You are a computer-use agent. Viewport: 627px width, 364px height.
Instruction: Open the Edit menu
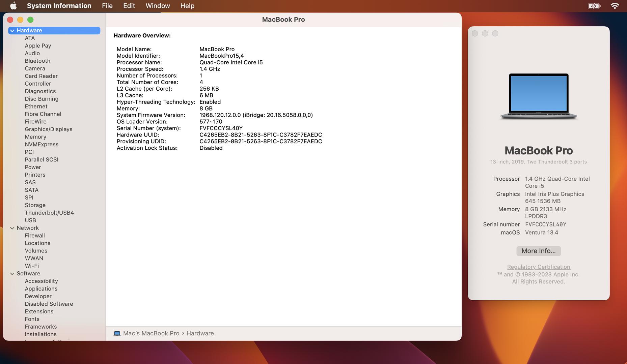point(129,6)
